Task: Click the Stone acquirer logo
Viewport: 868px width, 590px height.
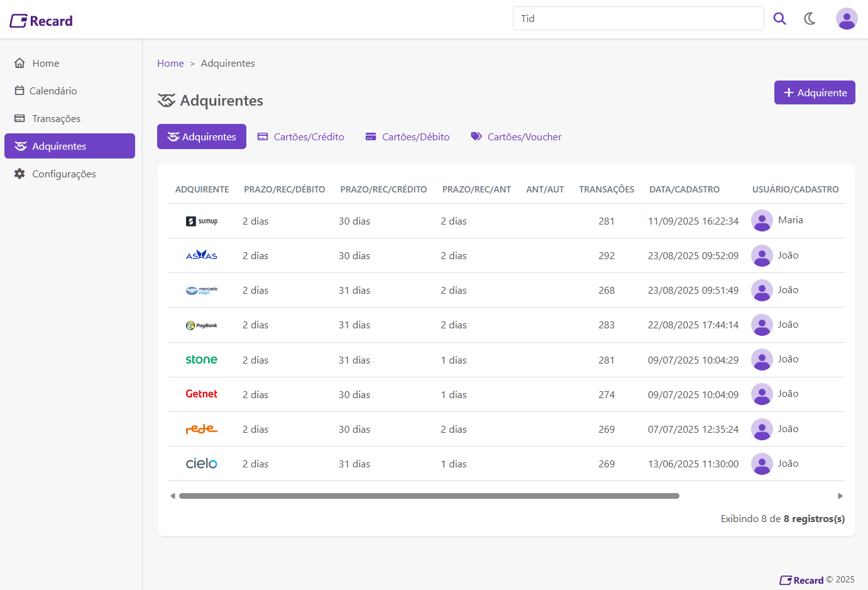Action: coord(201,360)
